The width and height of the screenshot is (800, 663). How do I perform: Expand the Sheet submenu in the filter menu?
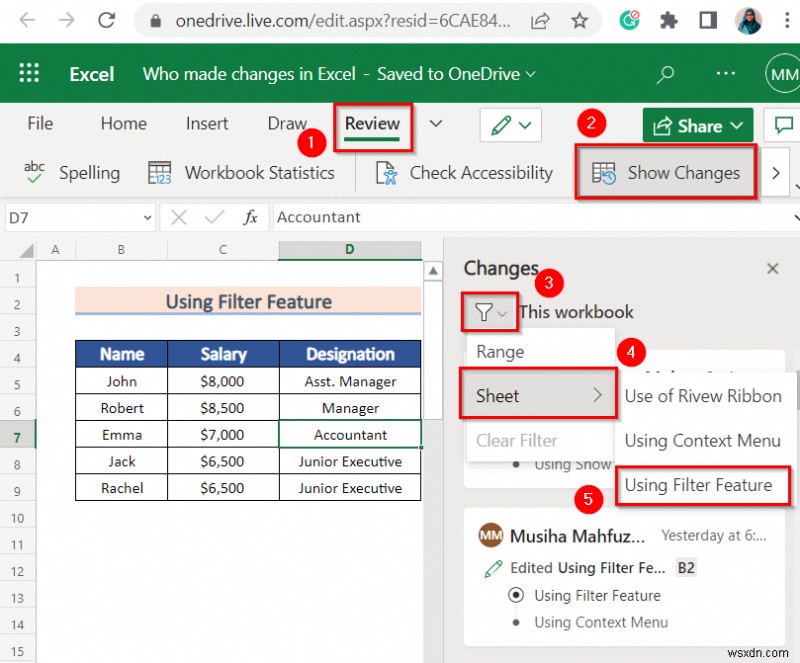[x=537, y=395]
